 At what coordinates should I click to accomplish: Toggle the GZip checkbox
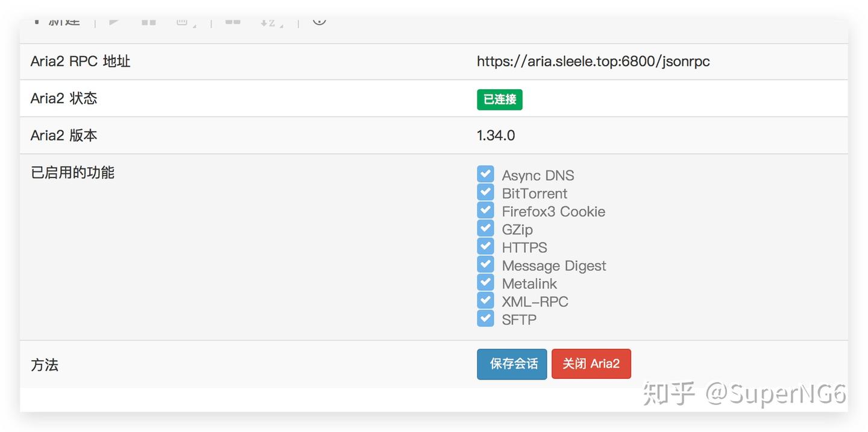(x=486, y=228)
